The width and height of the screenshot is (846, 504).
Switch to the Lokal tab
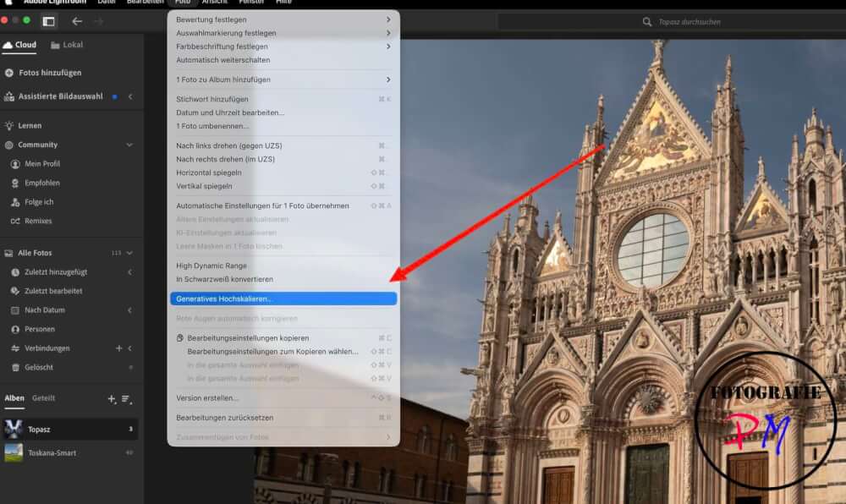[x=68, y=45]
